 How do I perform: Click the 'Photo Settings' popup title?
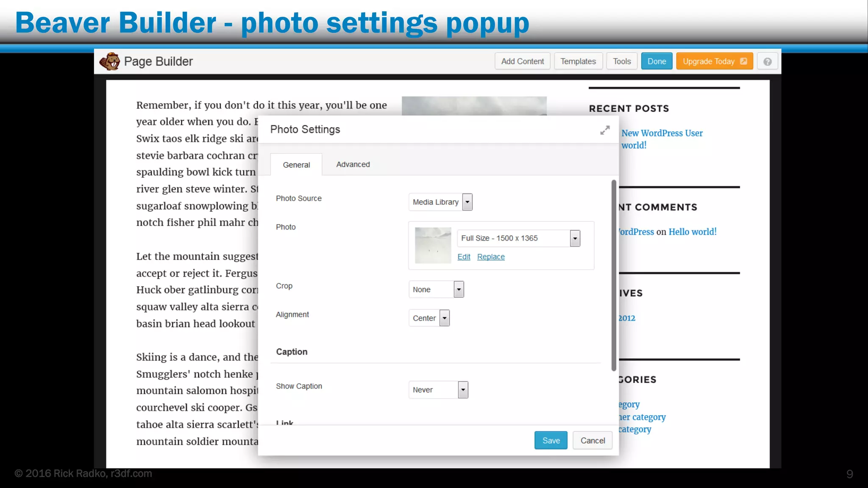(x=305, y=129)
